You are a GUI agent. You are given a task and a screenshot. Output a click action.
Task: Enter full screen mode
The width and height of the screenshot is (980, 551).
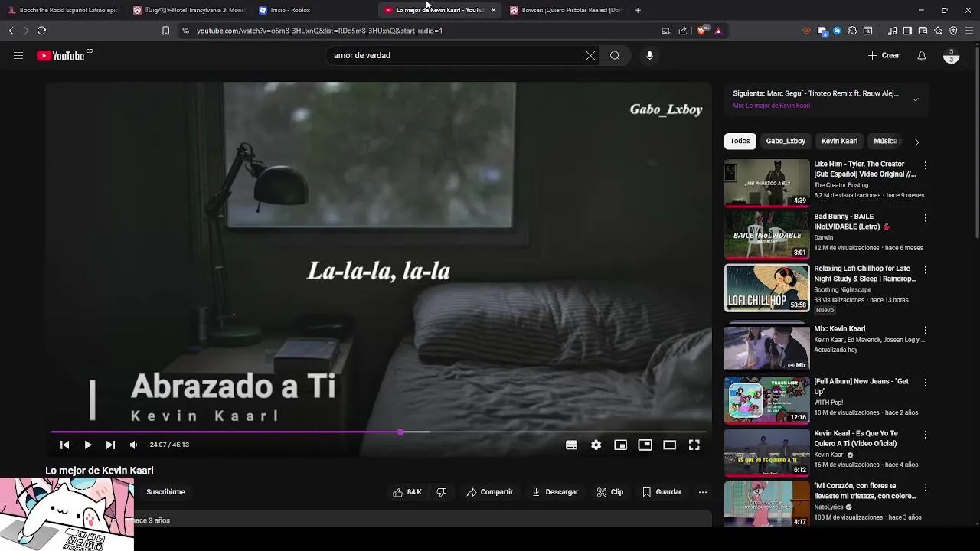point(694,445)
